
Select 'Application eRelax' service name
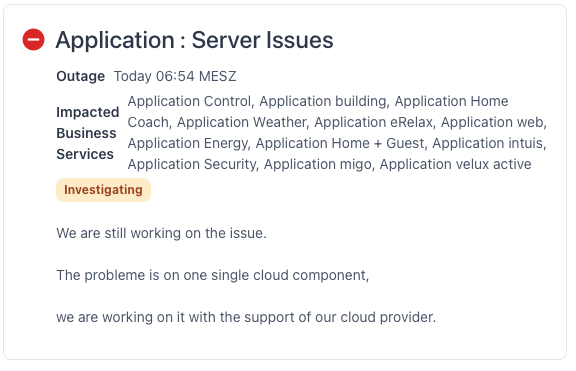pyautogui.click(x=373, y=122)
